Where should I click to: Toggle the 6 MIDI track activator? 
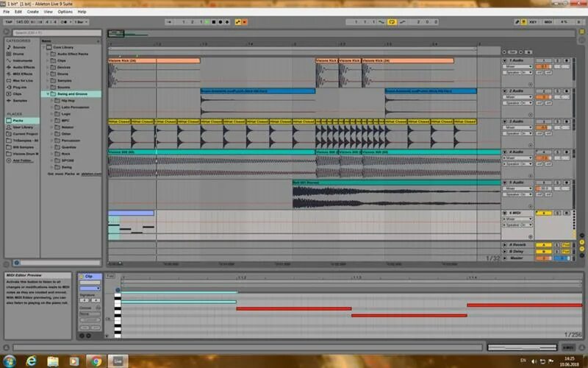click(543, 213)
